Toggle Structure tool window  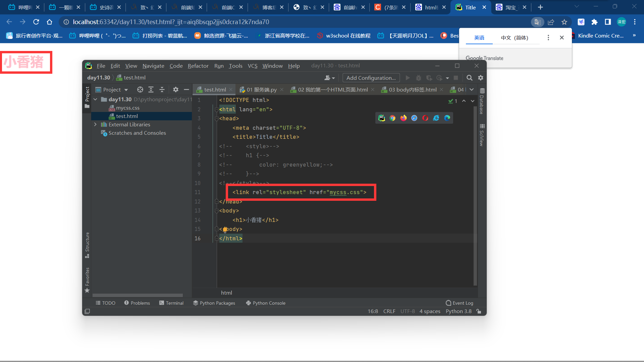(x=87, y=245)
